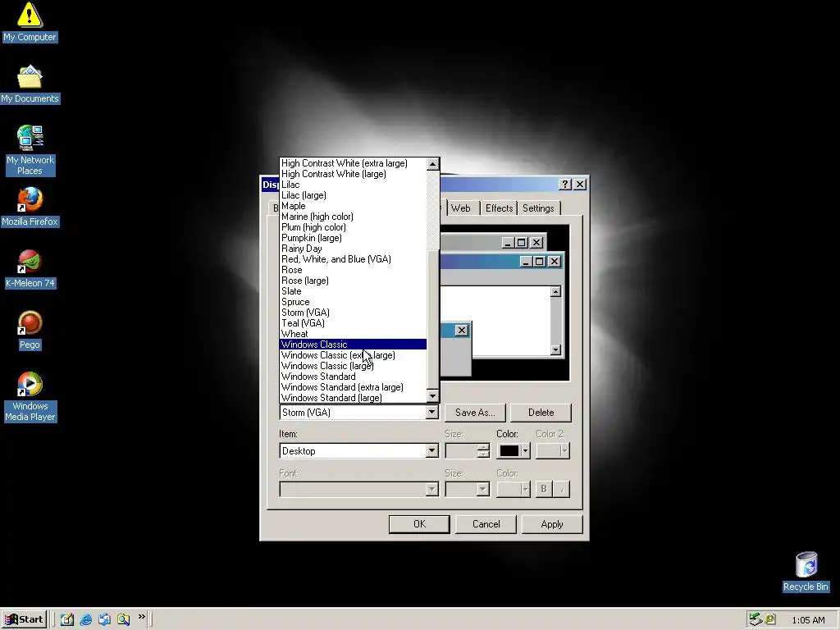Launch Internet Explorer from quick launch
The image size is (840, 630).
click(x=85, y=619)
